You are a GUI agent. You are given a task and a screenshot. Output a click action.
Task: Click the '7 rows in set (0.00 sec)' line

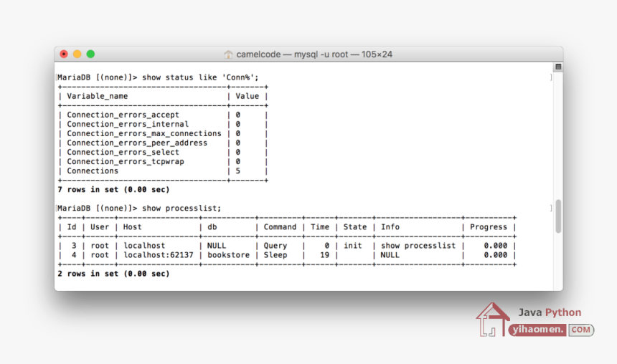pyautogui.click(x=113, y=189)
